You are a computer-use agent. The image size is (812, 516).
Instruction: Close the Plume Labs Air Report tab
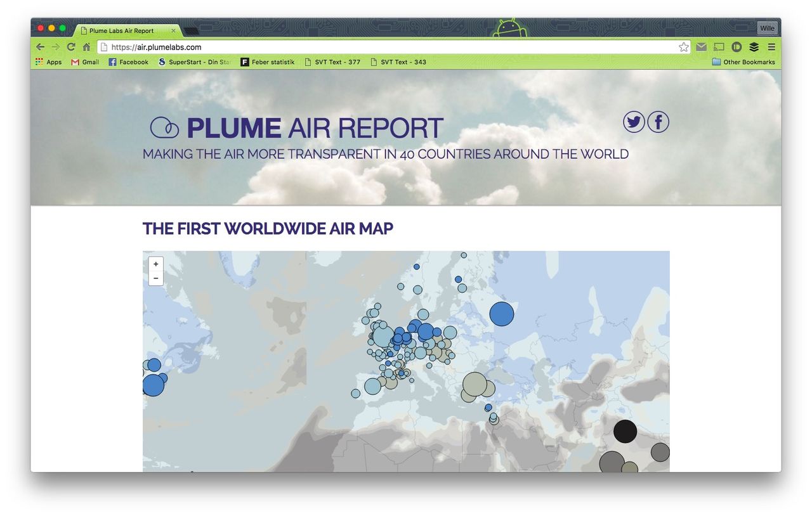[x=173, y=30]
